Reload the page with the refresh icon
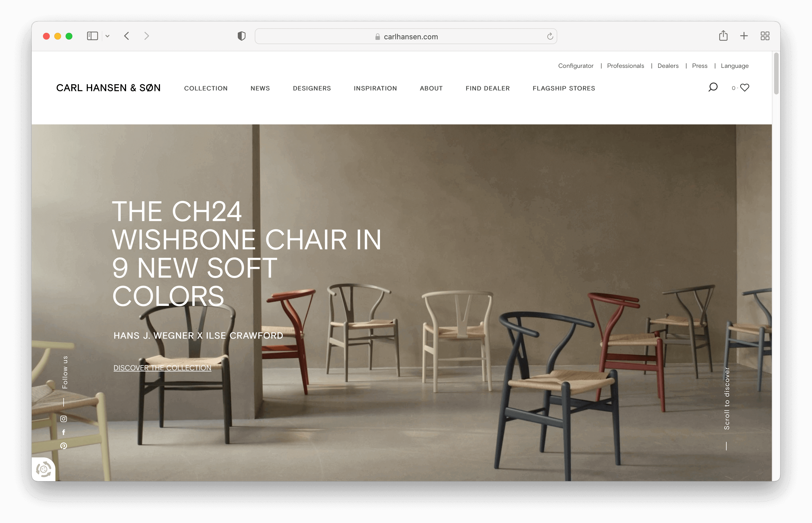 click(550, 36)
